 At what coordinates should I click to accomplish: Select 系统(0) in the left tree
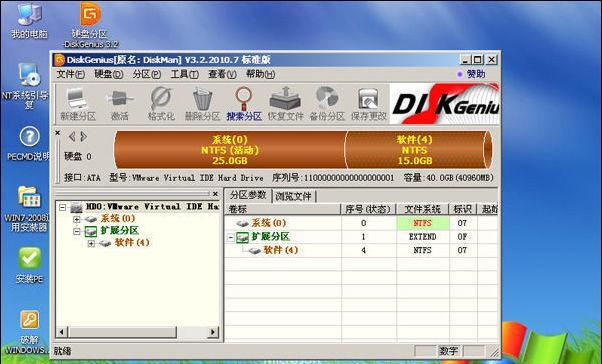tap(118, 219)
